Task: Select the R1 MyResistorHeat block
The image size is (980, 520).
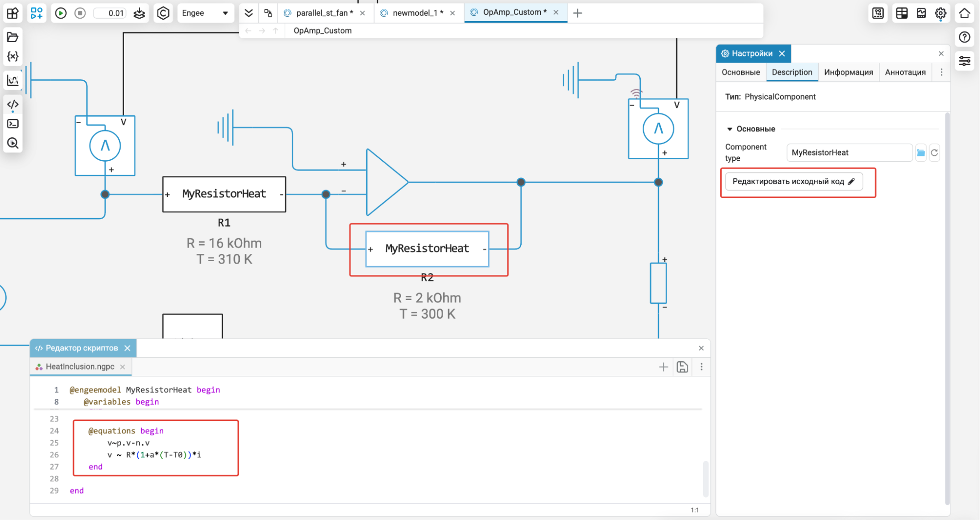Action: click(224, 195)
